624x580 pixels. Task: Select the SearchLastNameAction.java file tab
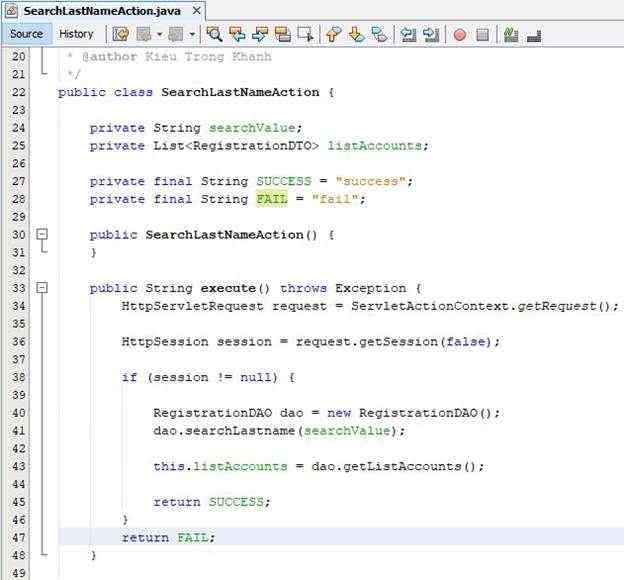pos(102,11)
